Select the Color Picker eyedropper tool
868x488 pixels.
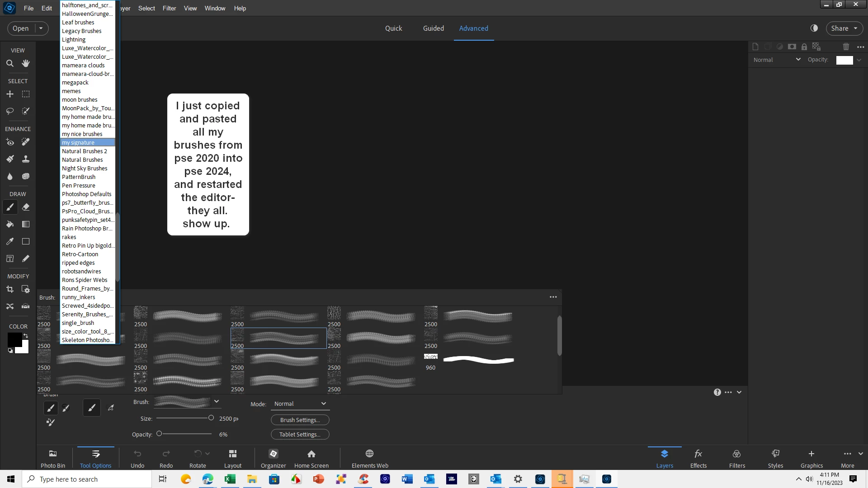click(x=10, y=241)
